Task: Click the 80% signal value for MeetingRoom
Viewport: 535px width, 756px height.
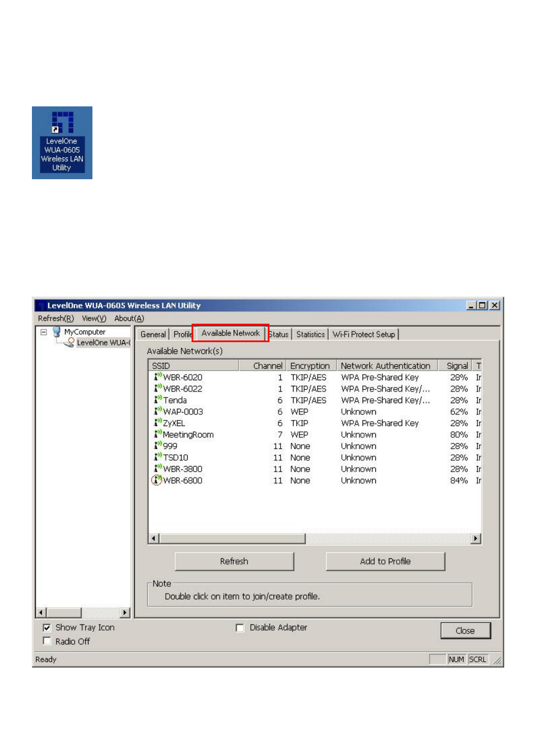Action: 459,435
